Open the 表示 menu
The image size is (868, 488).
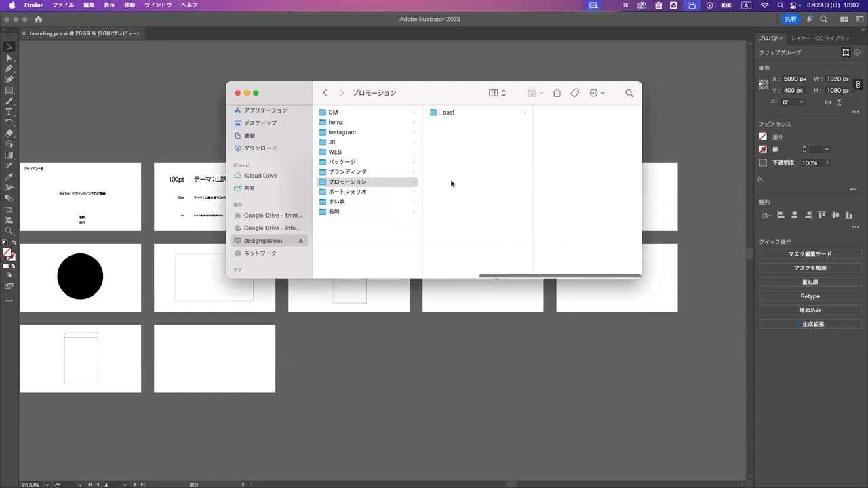point(109,5)
